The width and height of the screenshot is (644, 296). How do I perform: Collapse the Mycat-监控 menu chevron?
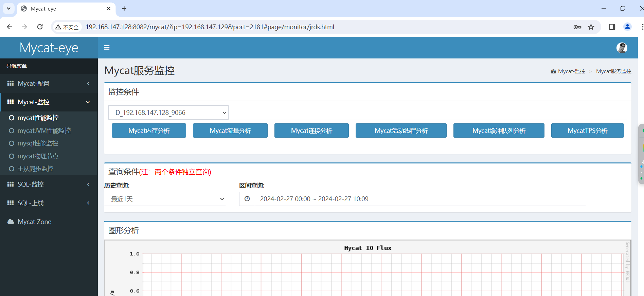(x=88, y=102)
